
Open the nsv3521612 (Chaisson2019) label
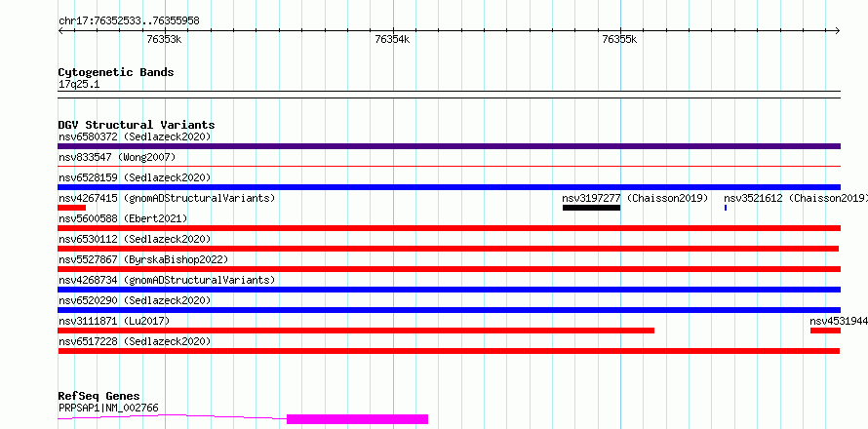pos(796,198)
